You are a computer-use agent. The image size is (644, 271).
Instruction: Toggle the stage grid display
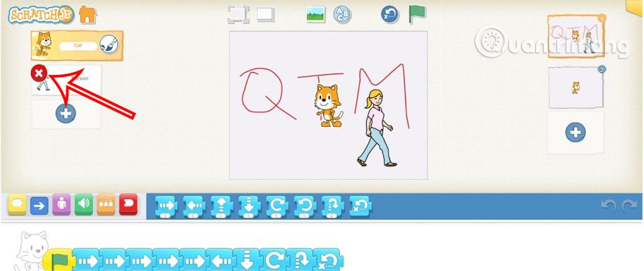coord(265,14)
